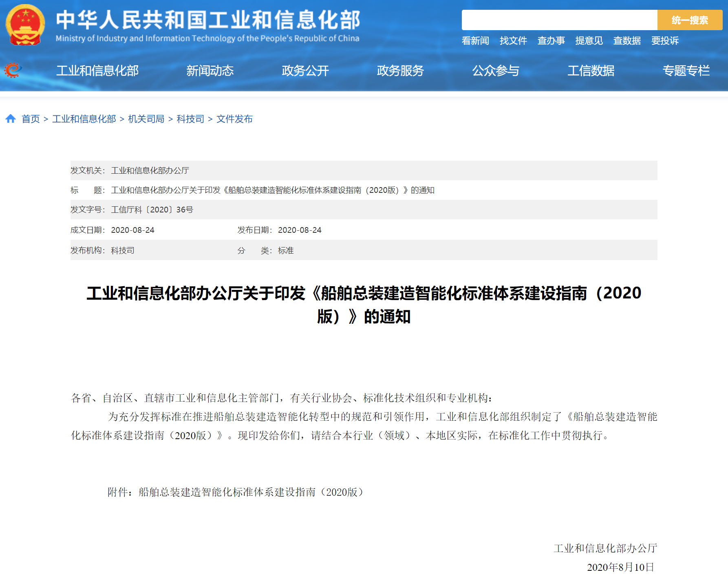Click 机关司局 breadcrumb link

146,119
